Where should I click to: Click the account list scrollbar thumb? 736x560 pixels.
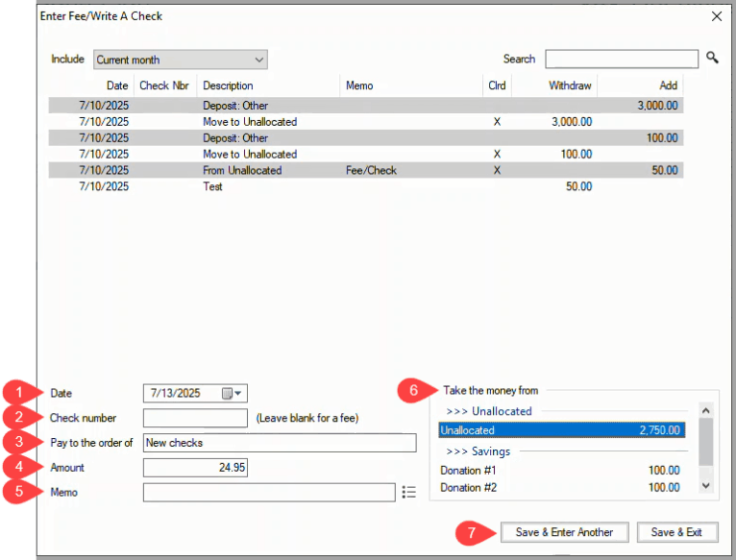[705, 442]
